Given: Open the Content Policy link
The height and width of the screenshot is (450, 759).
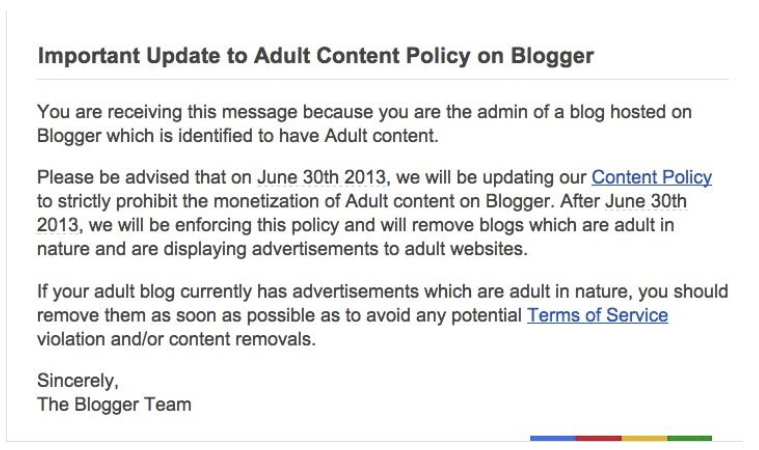Looking at the screenshot, I should click(x=651, y=178).
